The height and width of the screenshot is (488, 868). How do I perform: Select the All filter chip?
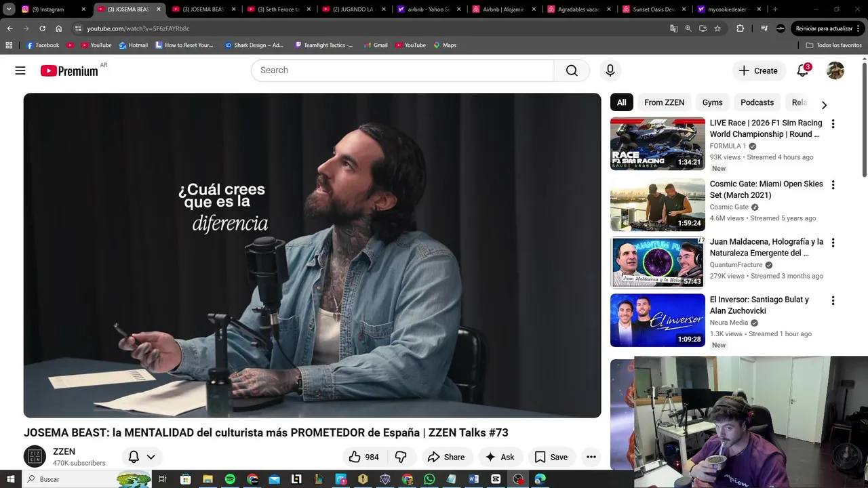tap(621, 102)
